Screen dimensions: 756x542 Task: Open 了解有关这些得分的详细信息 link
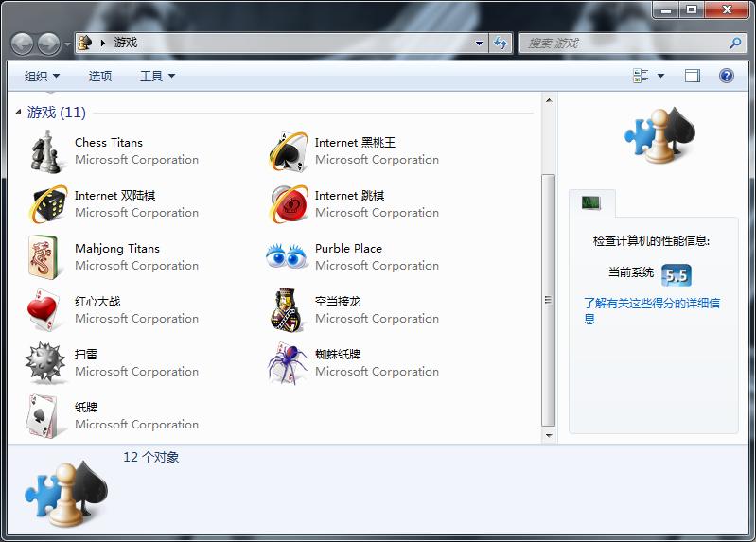click(x=652, y=310)
